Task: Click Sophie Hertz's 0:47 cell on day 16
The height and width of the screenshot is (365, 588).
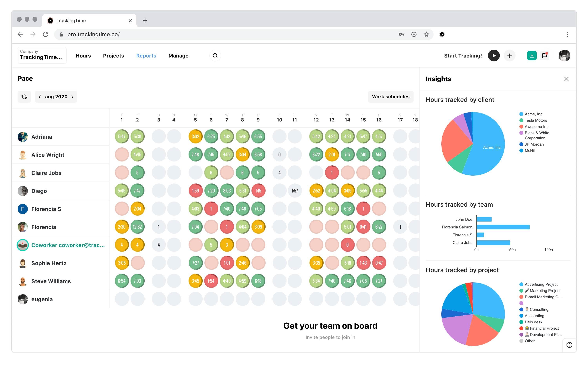Action: click(379, 263)
